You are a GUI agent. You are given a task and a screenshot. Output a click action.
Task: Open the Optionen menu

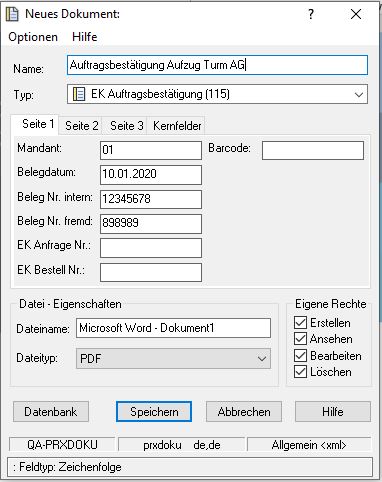click(x=33, y=37)
